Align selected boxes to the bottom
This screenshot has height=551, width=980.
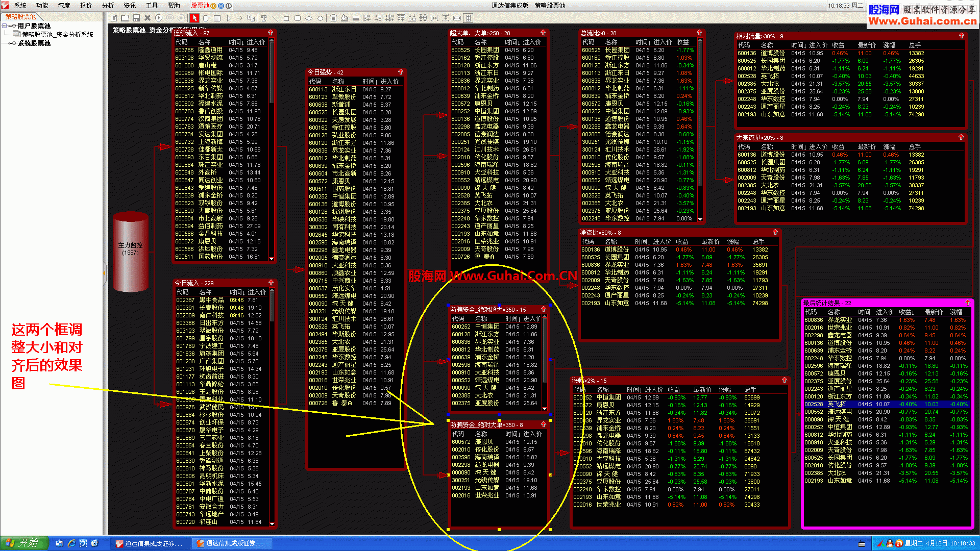click(412, 18)
